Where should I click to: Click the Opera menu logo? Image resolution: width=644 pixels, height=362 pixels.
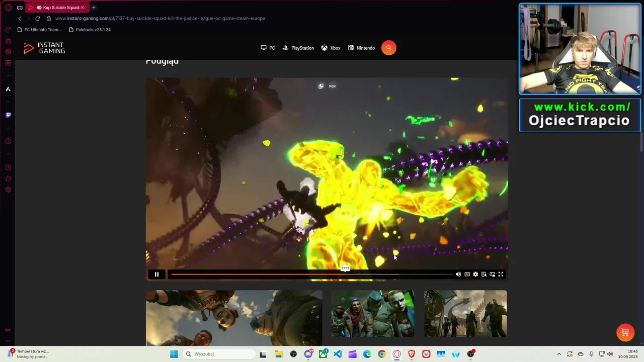tap(8, 8)
